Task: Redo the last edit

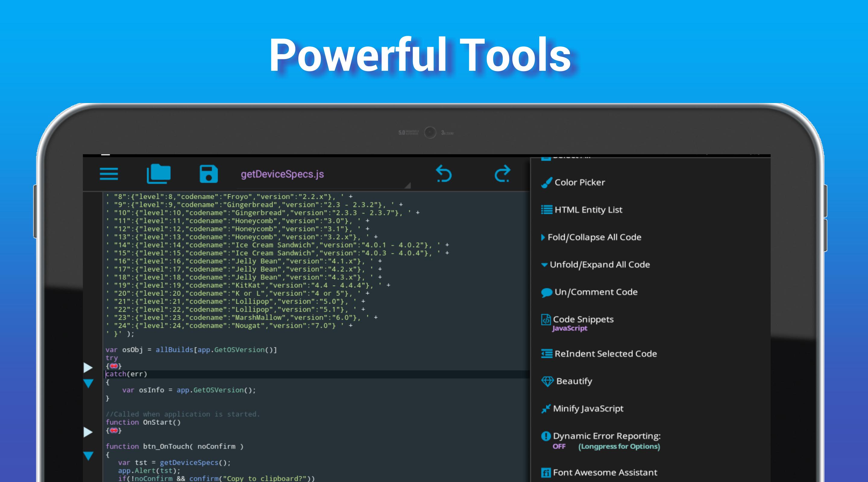Action: pyautogui.click(x=502, y=174)
